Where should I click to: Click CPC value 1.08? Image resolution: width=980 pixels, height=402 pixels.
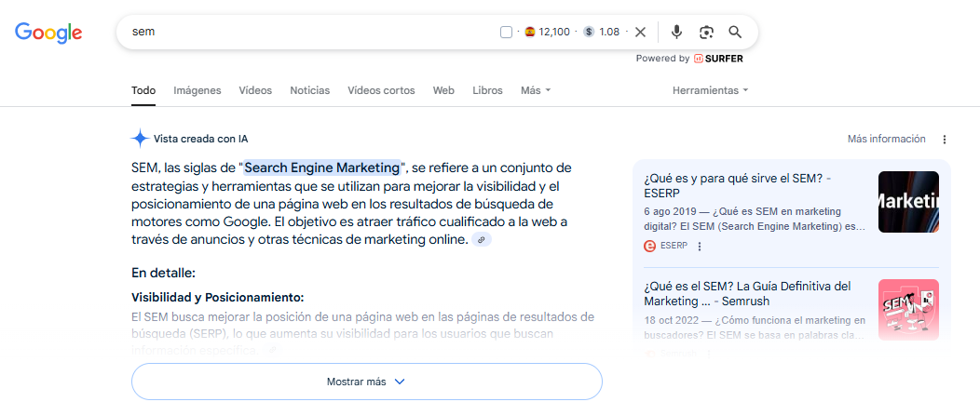(x=609, y=32)
